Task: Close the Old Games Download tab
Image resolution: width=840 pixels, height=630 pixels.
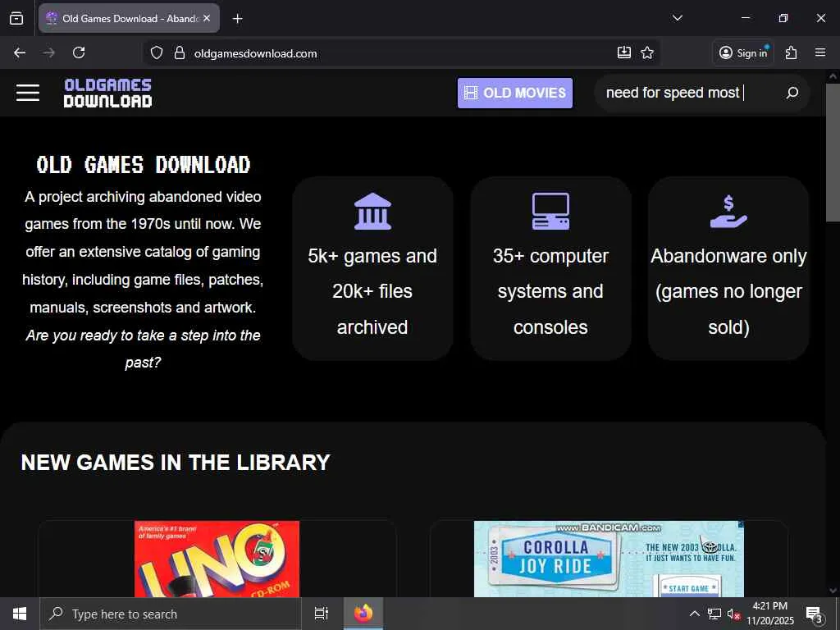Action: (x=207, y=18)
